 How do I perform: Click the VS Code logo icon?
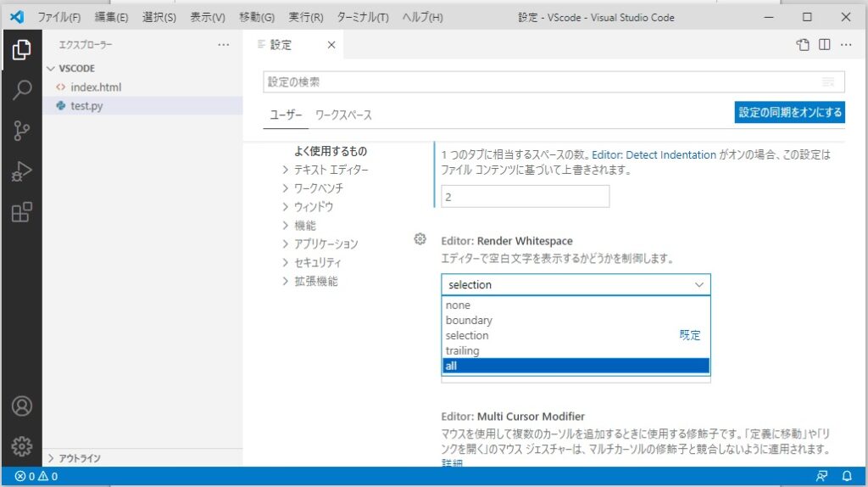(x=17, y=17)
